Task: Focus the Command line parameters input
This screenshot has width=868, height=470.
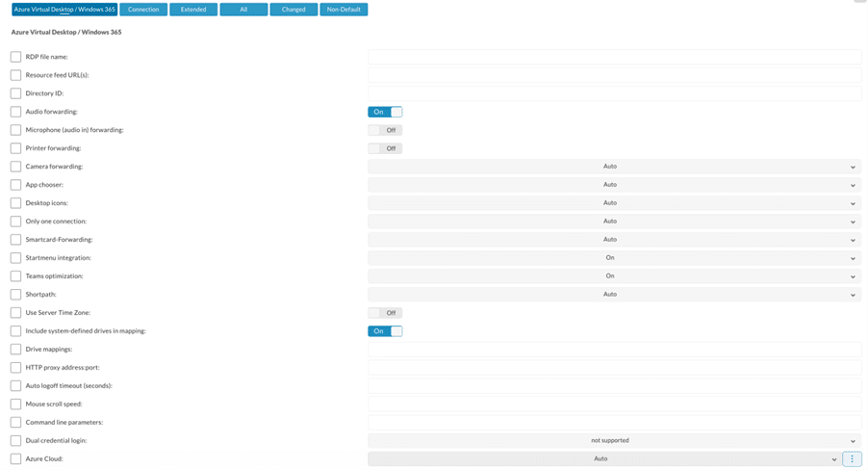Action: [615, 423]
